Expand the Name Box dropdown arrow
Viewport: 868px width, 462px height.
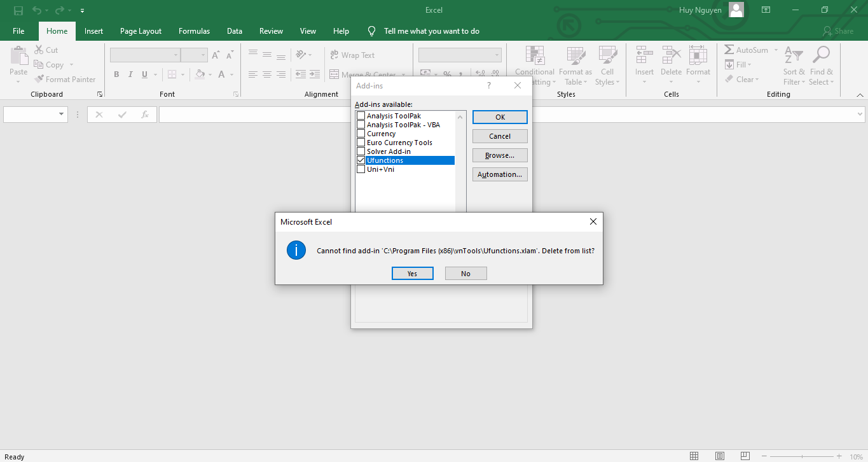click(62, 115)
